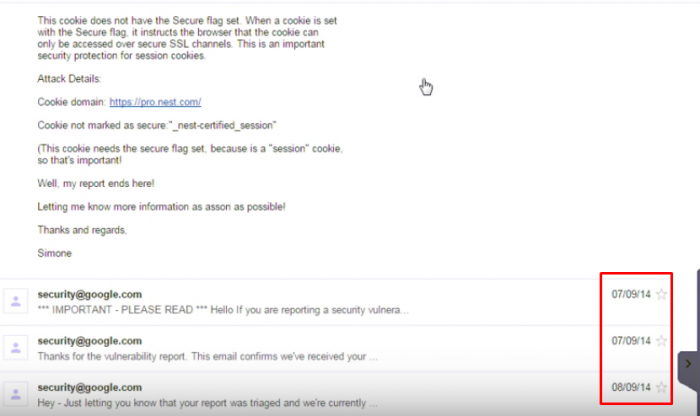Click the 07/09/14 date on first collapsed email
700x416 pixels.
(x=631, y=295)
